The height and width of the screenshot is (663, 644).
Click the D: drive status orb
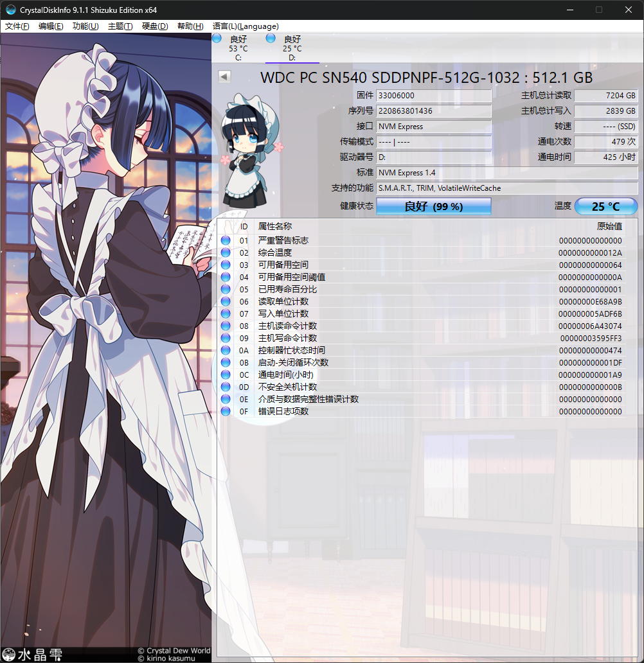271,39
